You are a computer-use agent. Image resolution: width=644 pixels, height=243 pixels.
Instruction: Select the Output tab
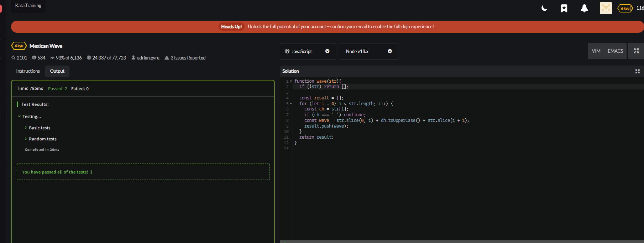pos(57,71)
